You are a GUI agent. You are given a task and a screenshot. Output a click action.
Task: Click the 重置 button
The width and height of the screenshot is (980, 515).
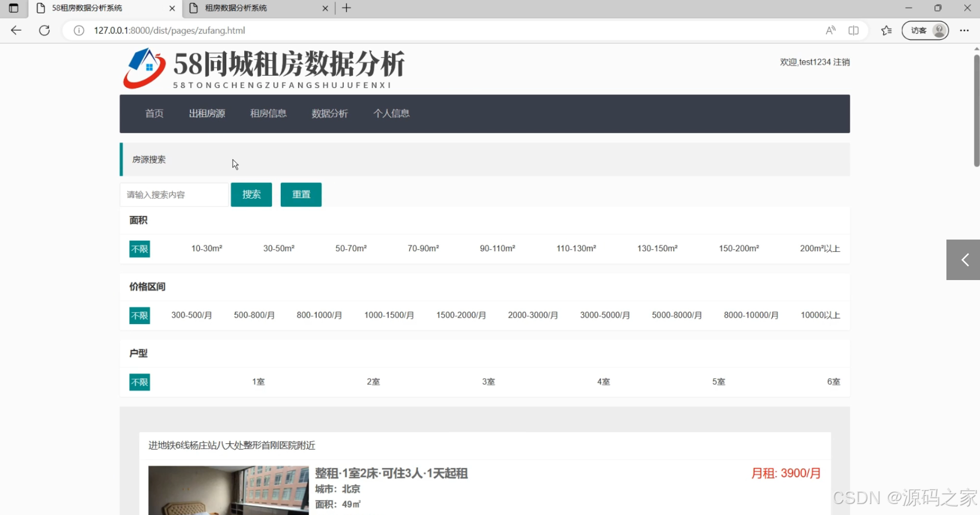[x=301, y=194]
